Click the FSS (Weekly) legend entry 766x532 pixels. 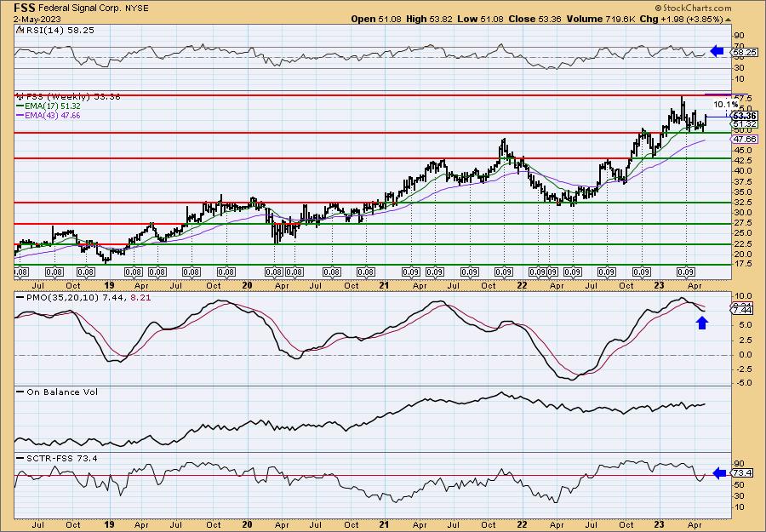tap(68, 97)
